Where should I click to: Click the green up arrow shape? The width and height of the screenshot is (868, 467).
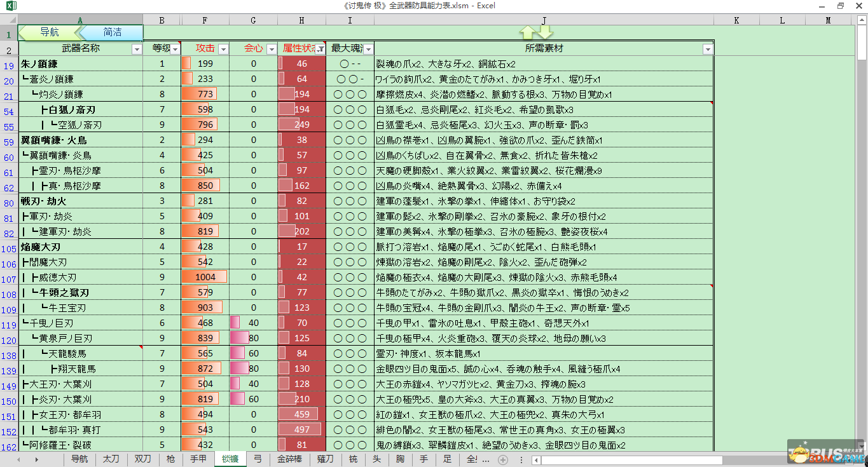click(527, 32)
